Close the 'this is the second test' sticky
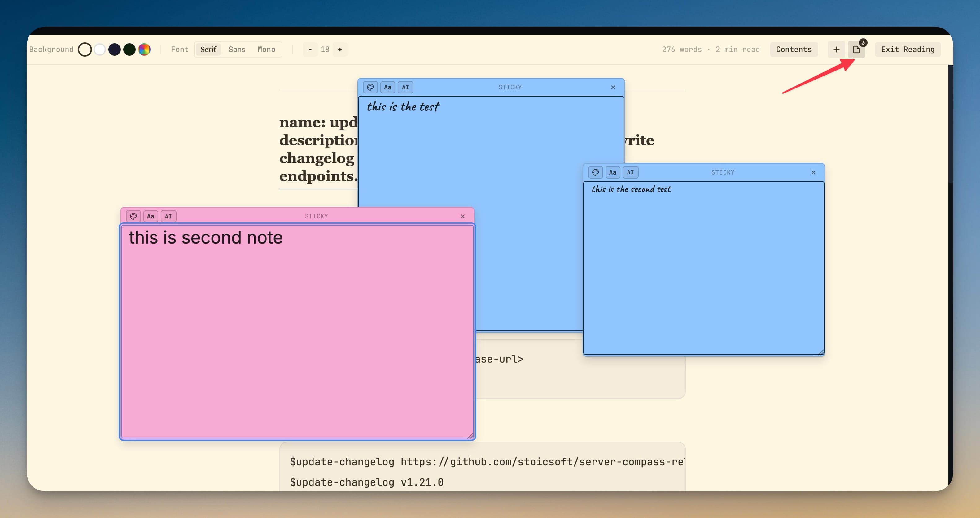The height and width of the screenshot is (518, 980). coord(813,172)
